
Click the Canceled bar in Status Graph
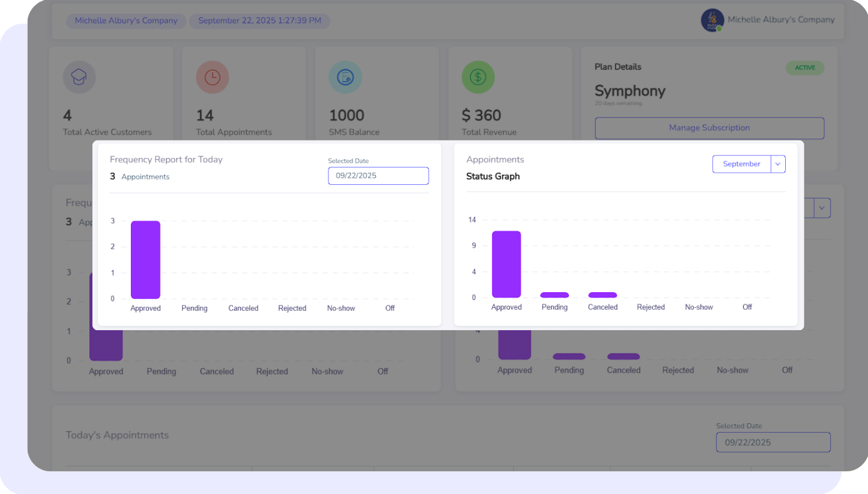[x=602, y=295]
